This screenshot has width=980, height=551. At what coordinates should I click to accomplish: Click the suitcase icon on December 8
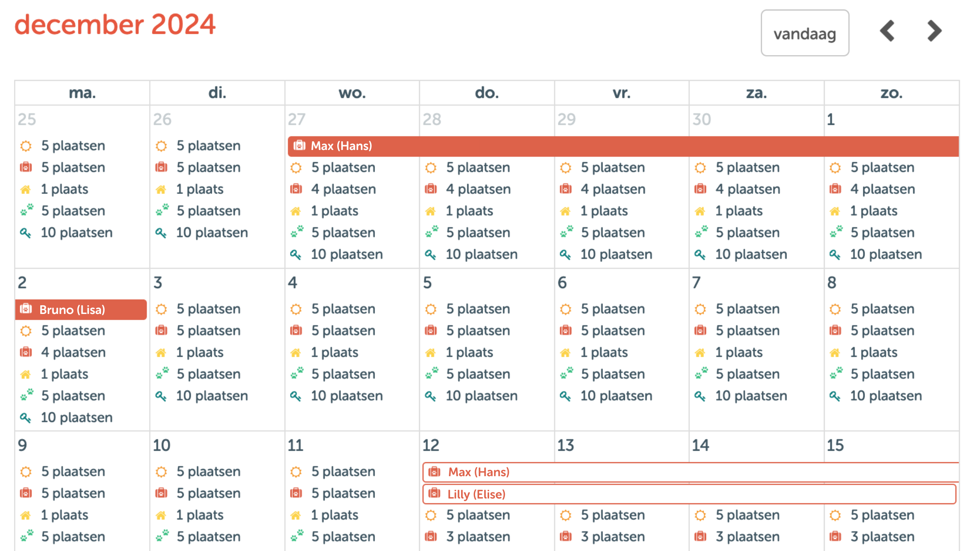pos(835,331)
